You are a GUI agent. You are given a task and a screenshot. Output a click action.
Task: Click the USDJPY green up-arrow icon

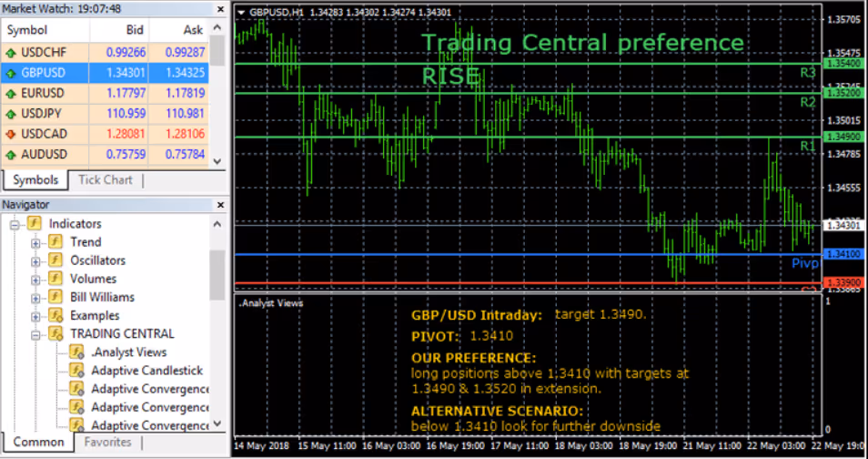coord(11,114)
